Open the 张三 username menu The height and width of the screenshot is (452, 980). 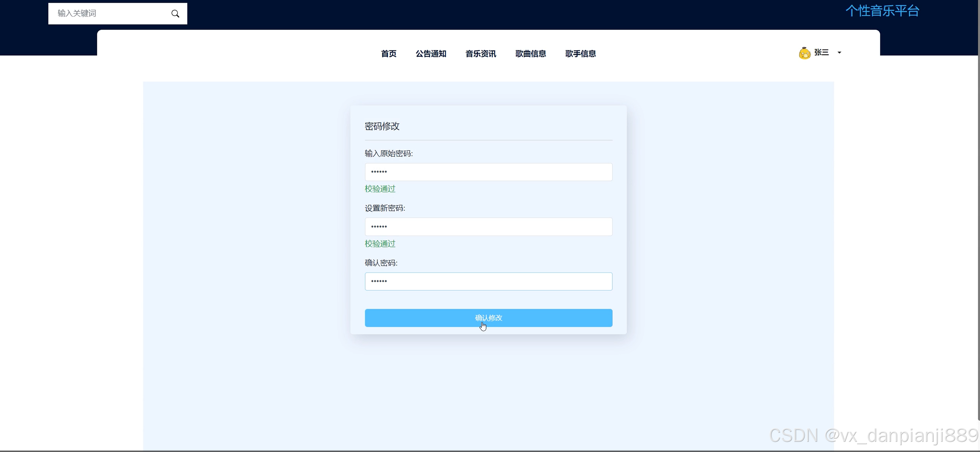(821, 52)
